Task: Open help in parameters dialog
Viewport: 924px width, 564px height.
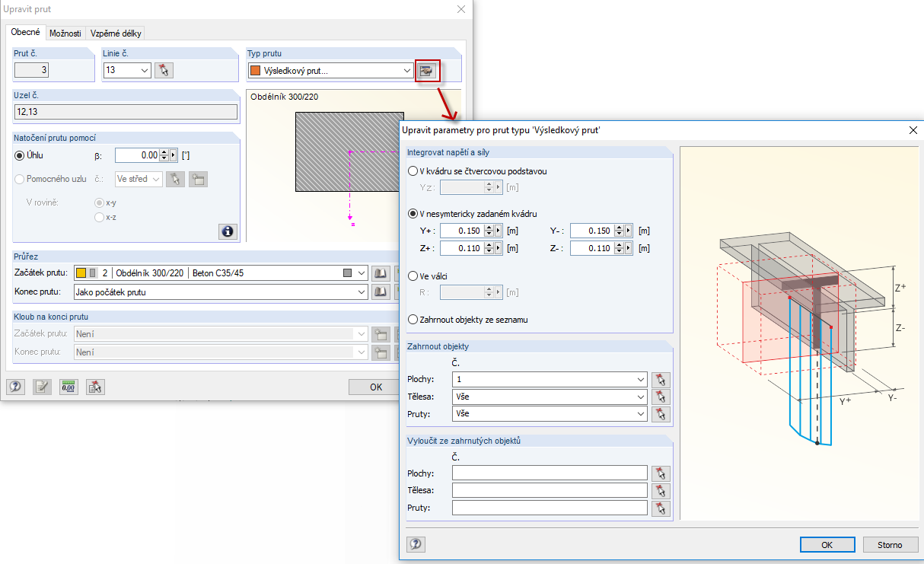Action: point(416,544)
